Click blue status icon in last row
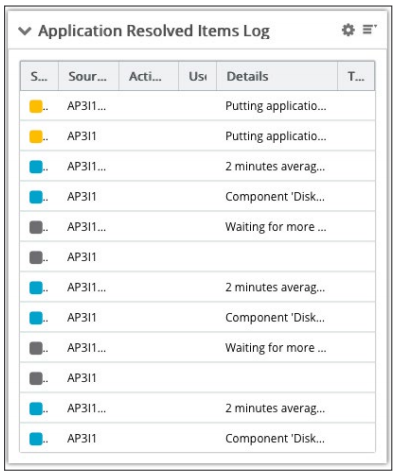The image size is (397, 476). (36, 439)
